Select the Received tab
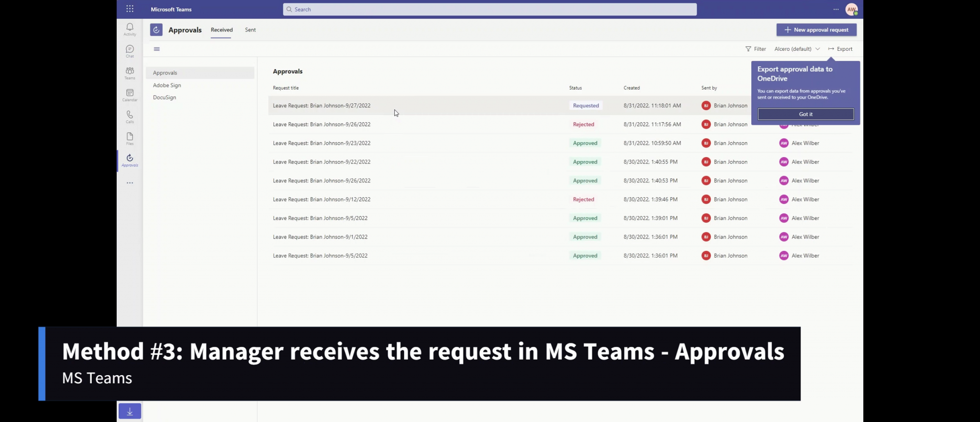 click(222, 30)
